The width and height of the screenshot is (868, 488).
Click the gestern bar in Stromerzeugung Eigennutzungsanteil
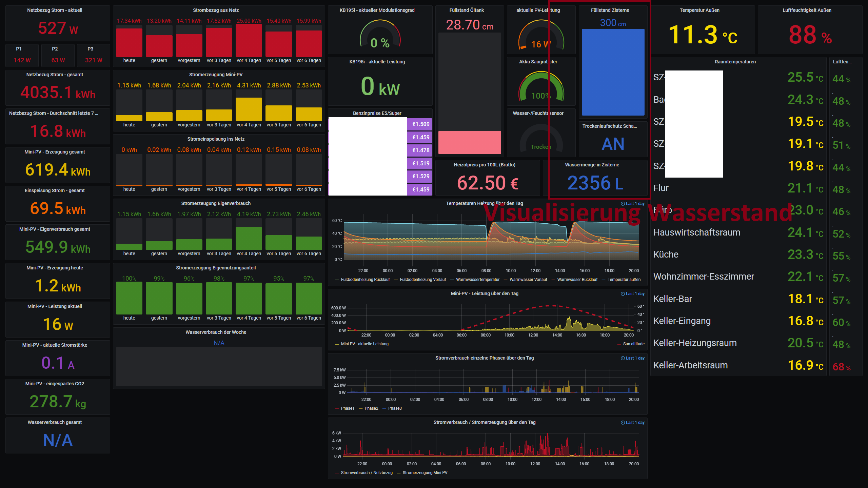click(x=159, y=299)
